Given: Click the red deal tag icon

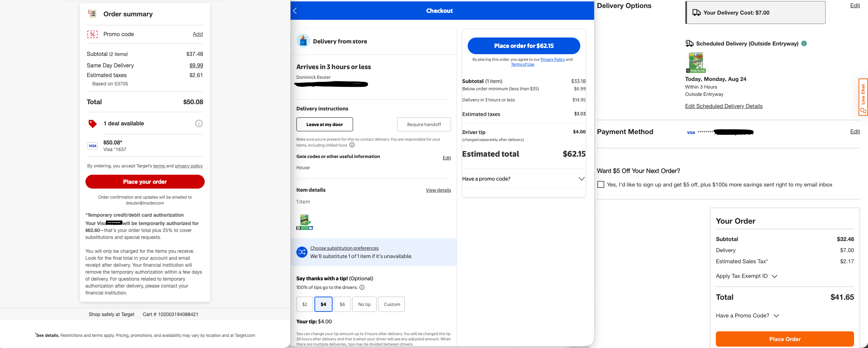Looking at the screenshot, I should click(x=92, y=124).
